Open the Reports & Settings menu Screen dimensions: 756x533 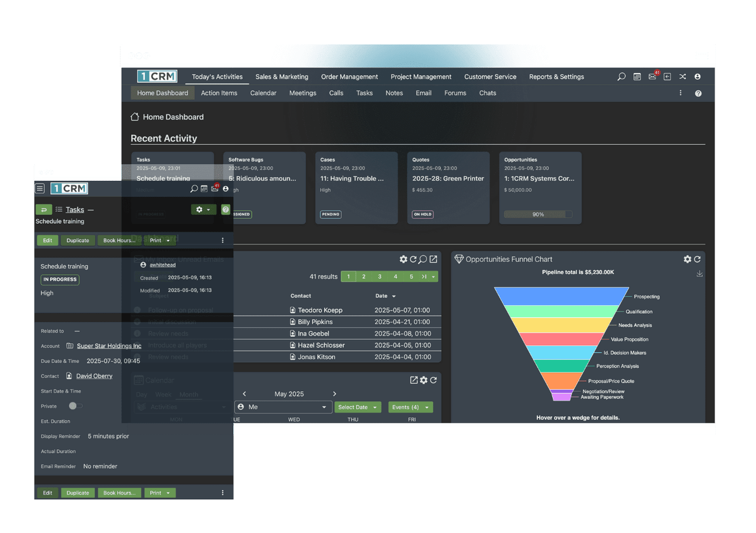pyautogui.click(x=556, y=77)
